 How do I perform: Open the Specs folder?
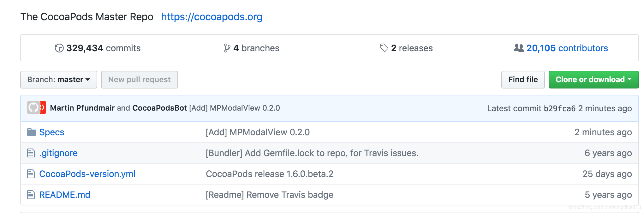click(52, 132)
